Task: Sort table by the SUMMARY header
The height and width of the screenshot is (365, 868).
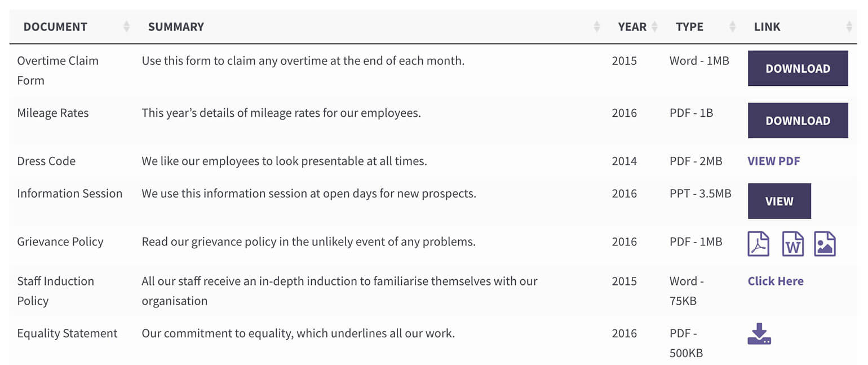Action: pos(176,26)
